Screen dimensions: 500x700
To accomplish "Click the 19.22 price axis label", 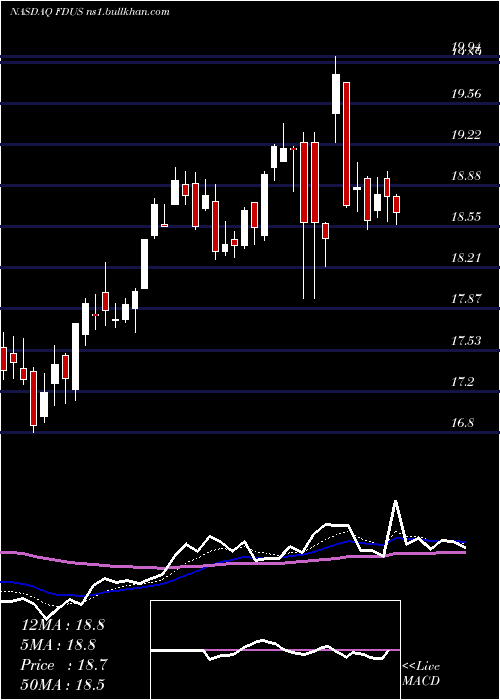I will click(466, 134).
